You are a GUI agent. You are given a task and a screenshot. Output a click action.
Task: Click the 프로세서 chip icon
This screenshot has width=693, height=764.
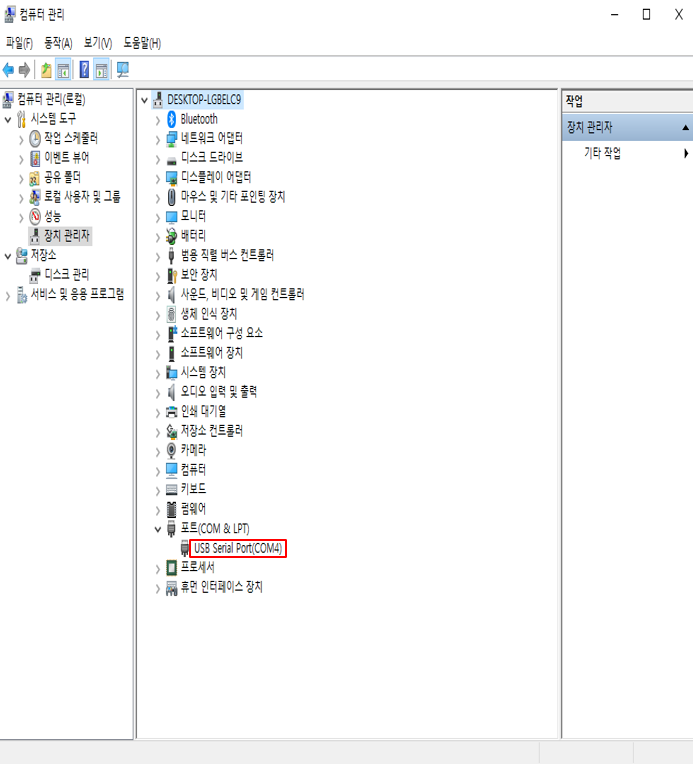click(x=172, y=567)
